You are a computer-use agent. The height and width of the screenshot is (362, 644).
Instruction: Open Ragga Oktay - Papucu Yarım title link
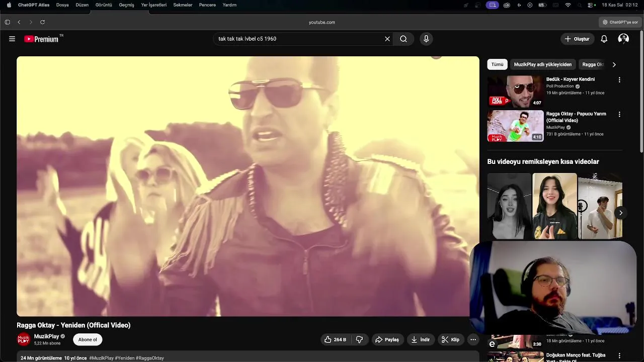click(576, 117)
